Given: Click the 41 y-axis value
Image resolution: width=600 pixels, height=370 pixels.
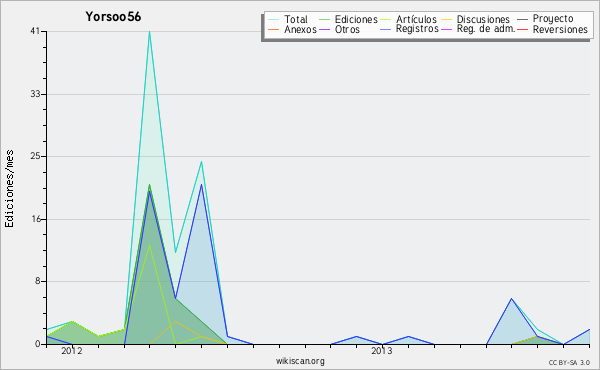Looking at the screenshot, I should [35, 31].
